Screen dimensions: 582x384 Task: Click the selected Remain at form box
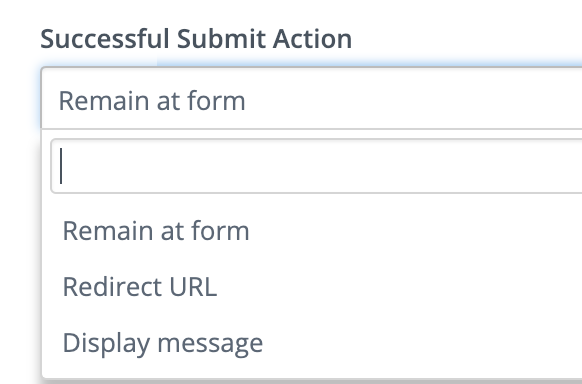(312, 98)
